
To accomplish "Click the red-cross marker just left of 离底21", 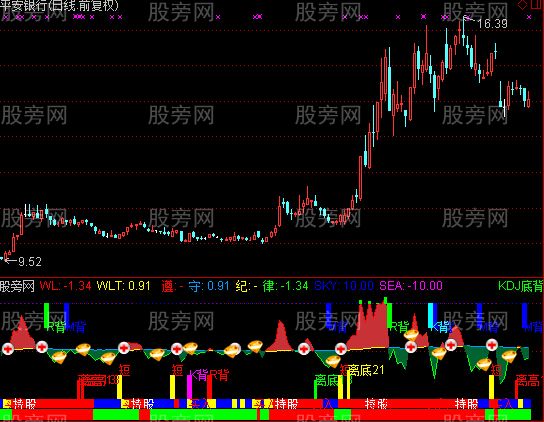I will click(x=341, y=348).
